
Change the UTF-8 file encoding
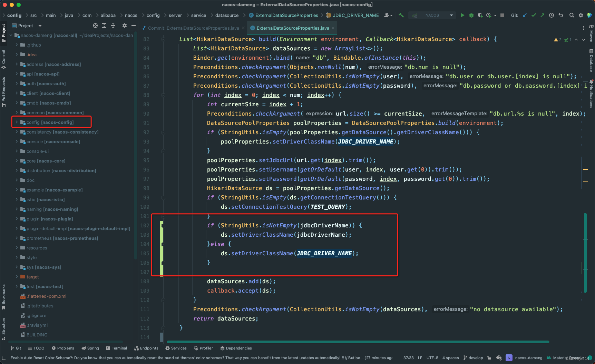coord(432,358)
